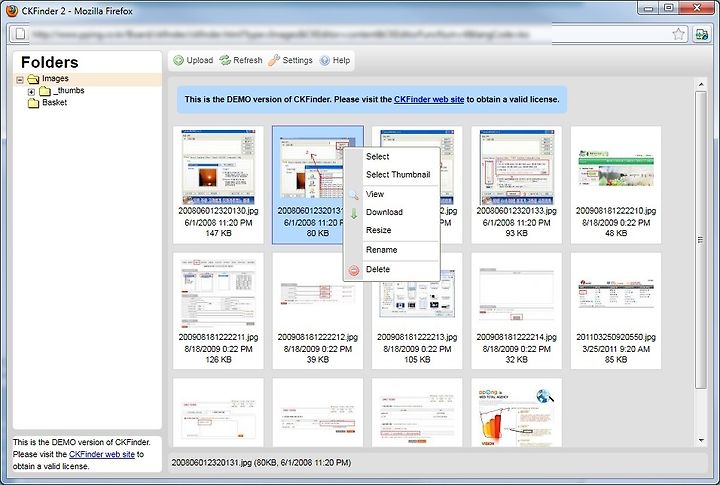Click the '32 KB' size text

click(x=516, y=360)
